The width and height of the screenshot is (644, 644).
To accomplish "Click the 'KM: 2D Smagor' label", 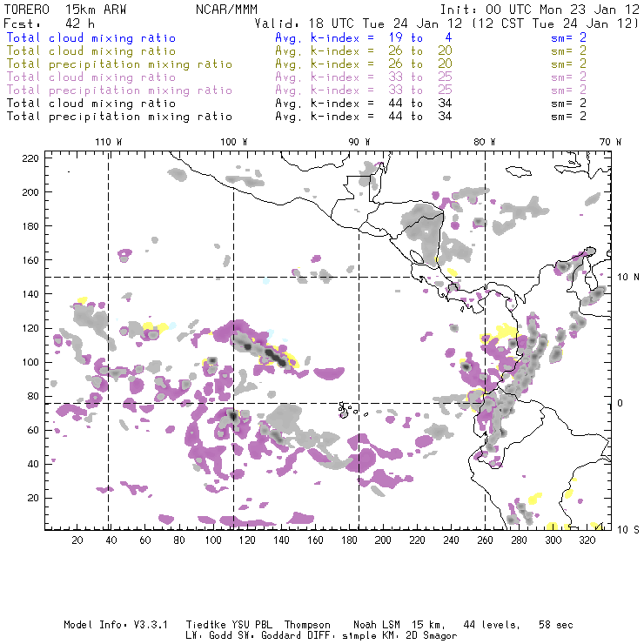I will click(421, 636).
